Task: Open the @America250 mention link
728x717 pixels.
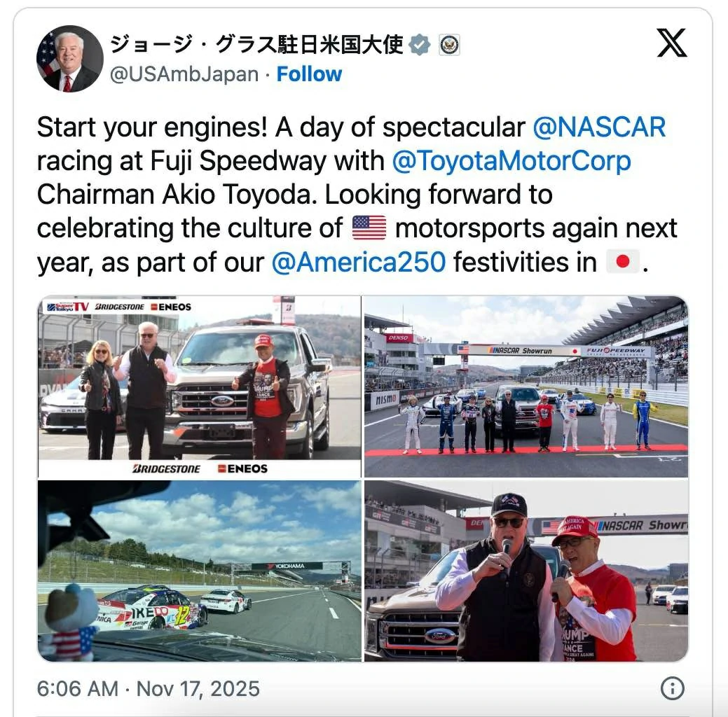Action: (x=358, y=263)
